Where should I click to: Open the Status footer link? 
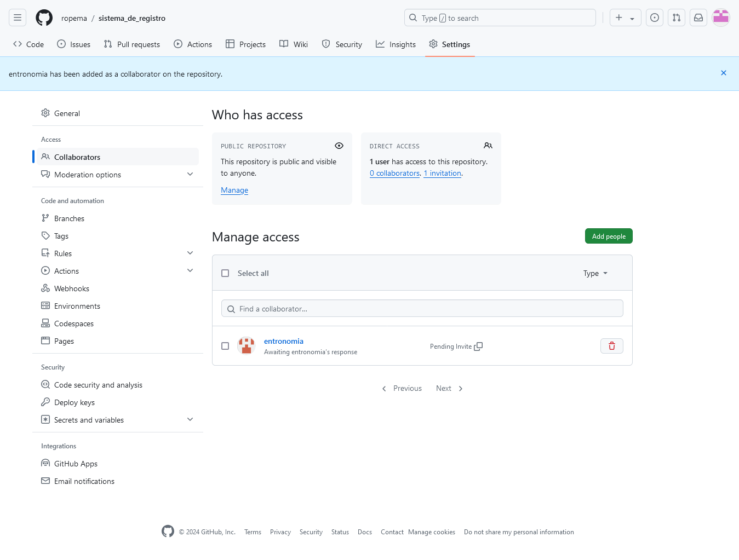point(340,532)
